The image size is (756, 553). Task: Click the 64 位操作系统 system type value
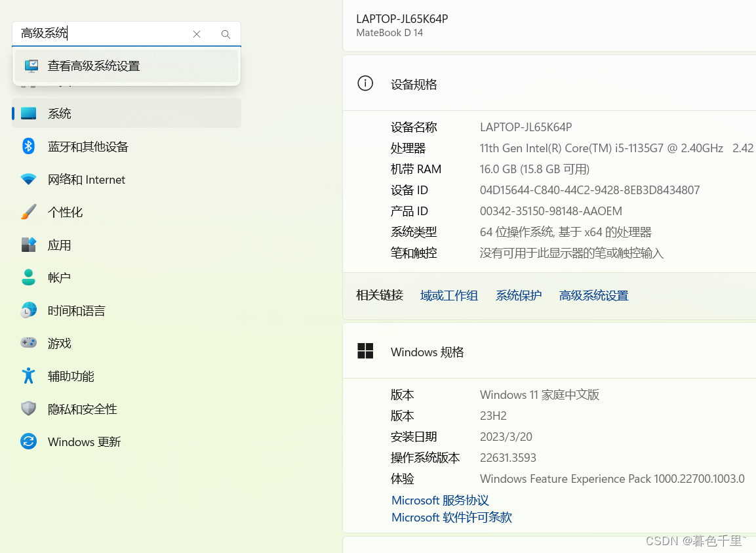[566, 232]
